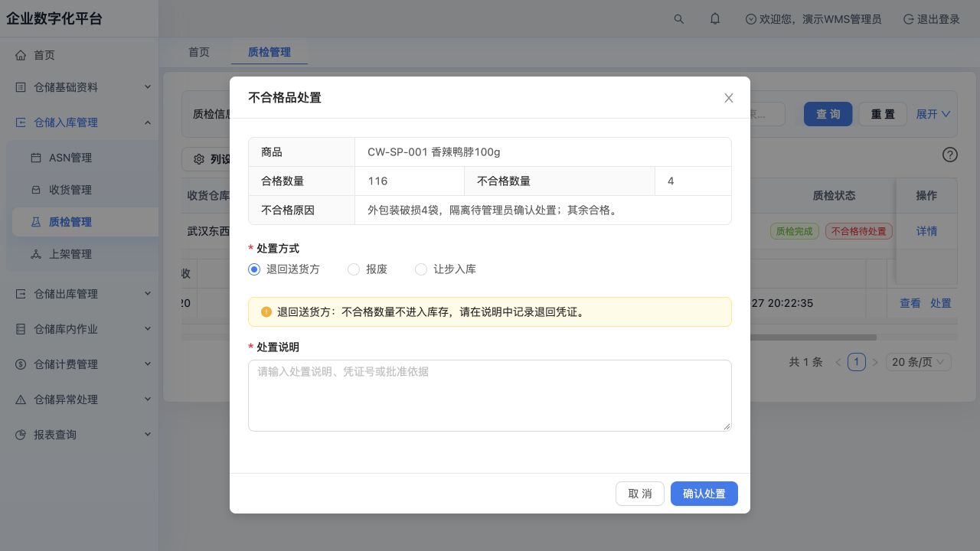Click the 重置 button
The width and height of the screenshot is (980, 551).
(883, 114)
